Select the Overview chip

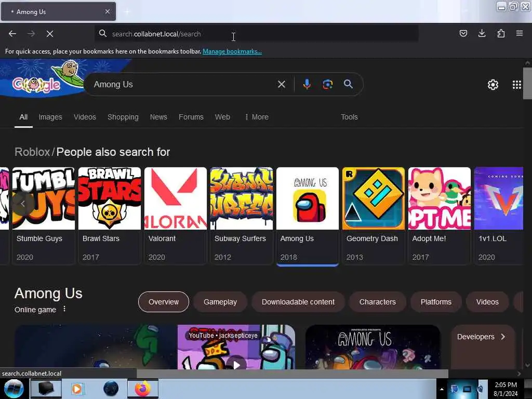coord(164,302)
